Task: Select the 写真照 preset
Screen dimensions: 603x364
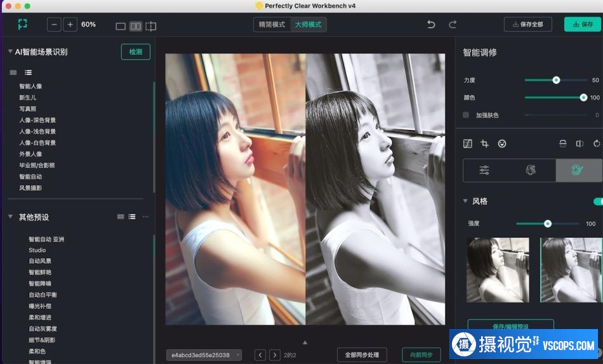Action: [28, 109]
